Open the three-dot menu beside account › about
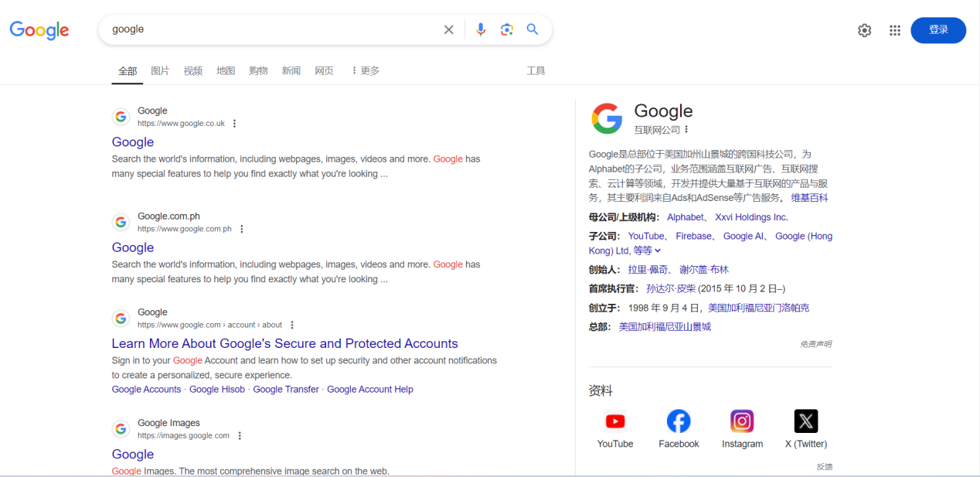The image size is (980, 477). click(292, 325)
